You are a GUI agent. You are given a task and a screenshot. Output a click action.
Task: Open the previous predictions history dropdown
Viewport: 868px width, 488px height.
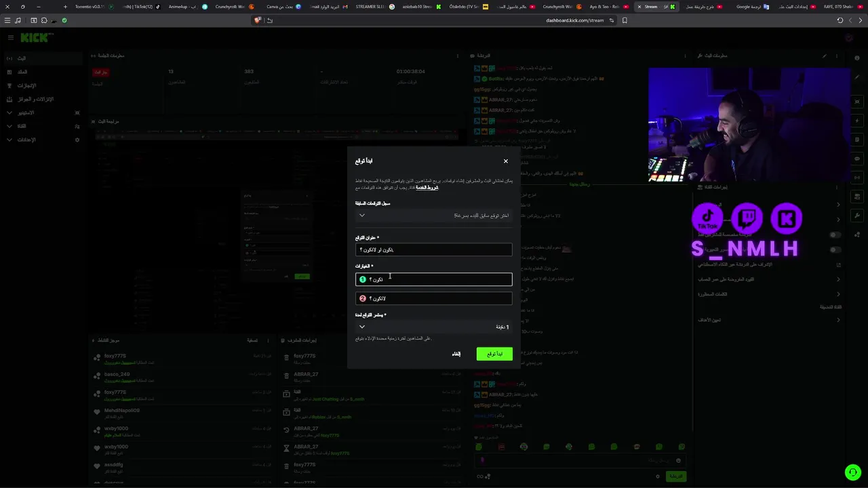click(433, 216)
